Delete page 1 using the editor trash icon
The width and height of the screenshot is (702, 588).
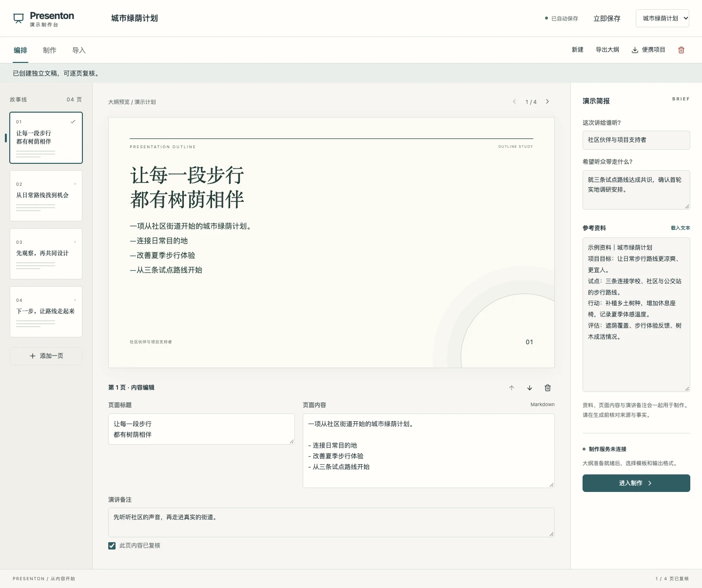[547, 388]
